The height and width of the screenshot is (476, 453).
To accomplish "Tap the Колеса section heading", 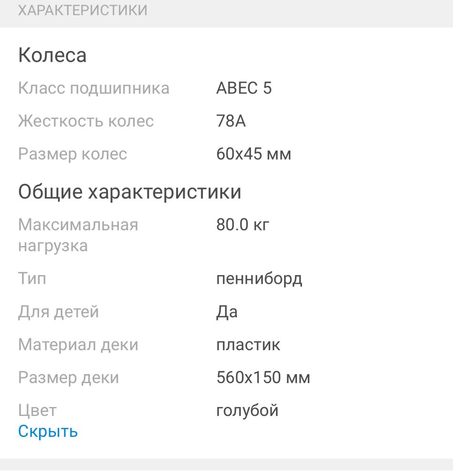I will point(52,55).
